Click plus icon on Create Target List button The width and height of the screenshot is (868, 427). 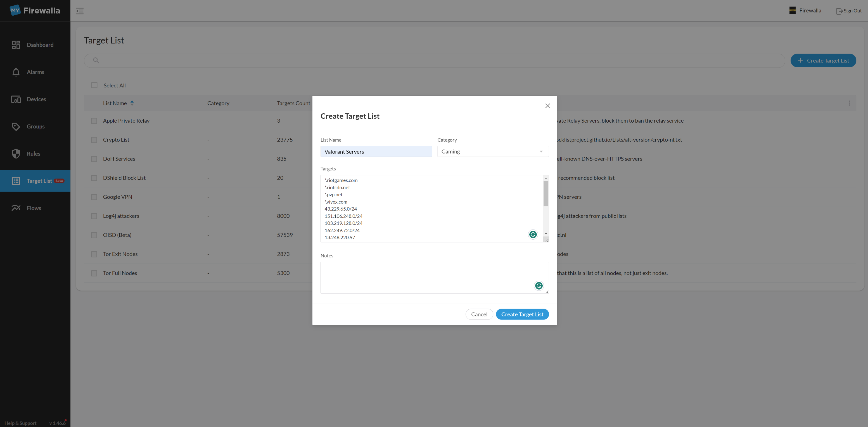point(800,60)
